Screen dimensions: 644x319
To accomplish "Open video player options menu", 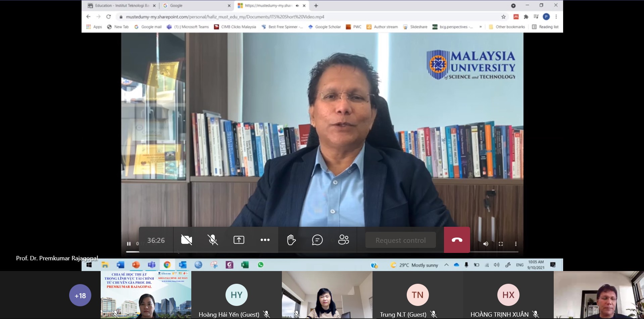I will pyautogui.click(x=516, y=244).
